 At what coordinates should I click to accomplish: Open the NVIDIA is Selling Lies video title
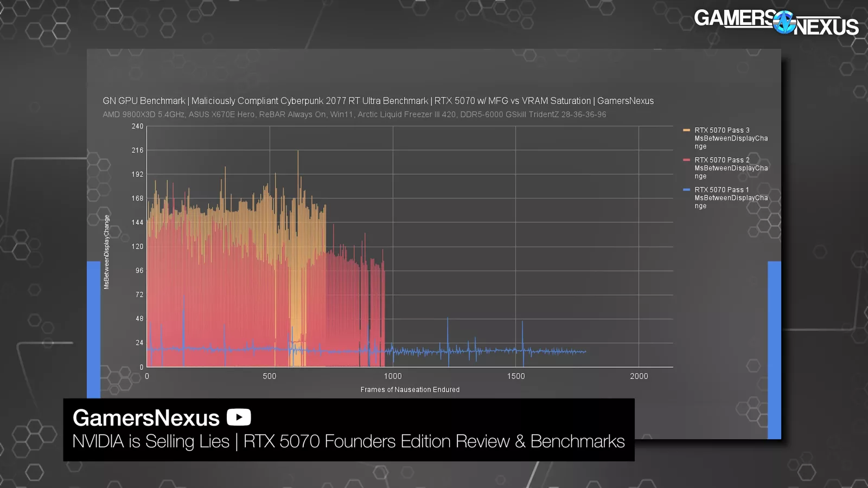[348, 441]
